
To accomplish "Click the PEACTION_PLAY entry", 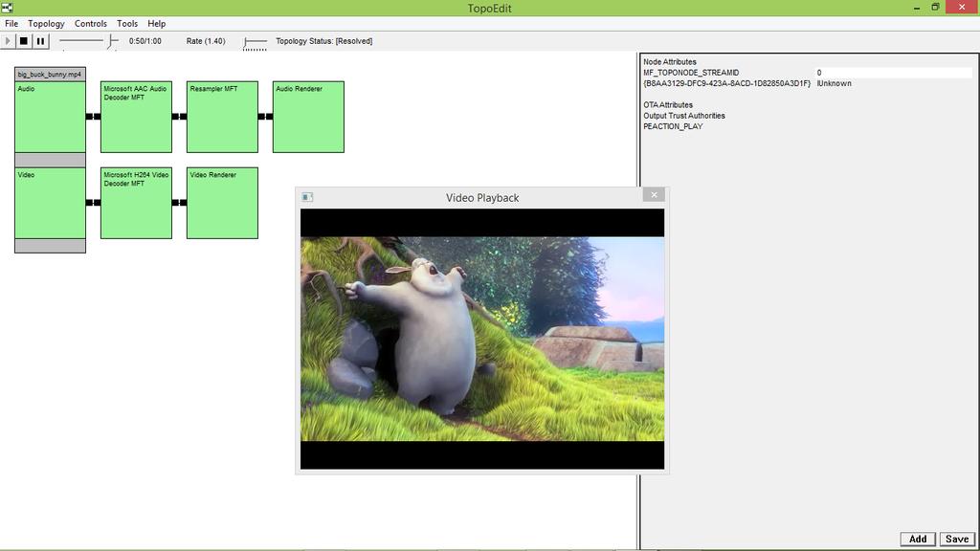I will [673, 126].
